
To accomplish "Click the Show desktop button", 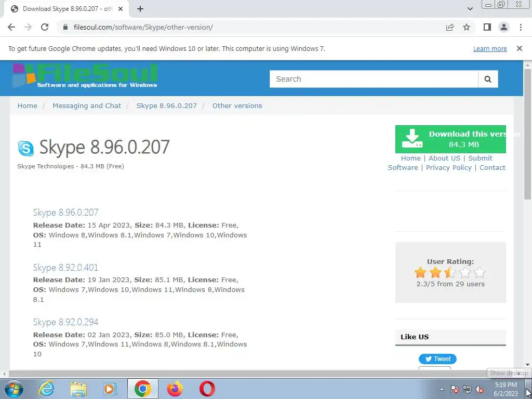I will click(x=528, y=389).
